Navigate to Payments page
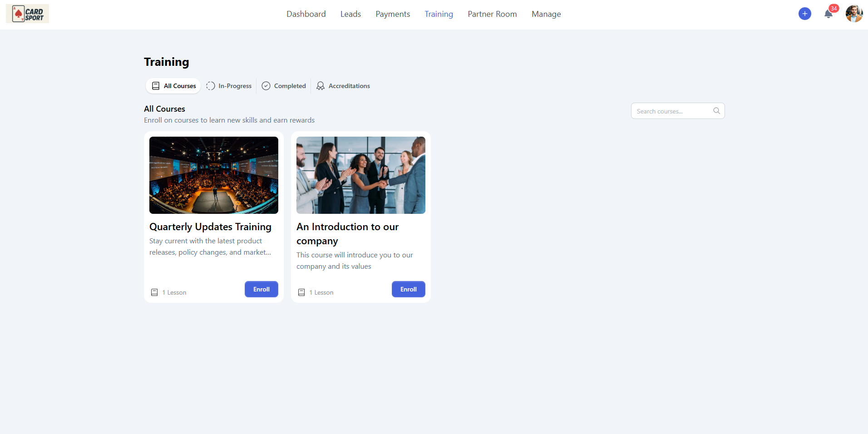The height and width of the screenshot is (434, 868). point(393,14)
